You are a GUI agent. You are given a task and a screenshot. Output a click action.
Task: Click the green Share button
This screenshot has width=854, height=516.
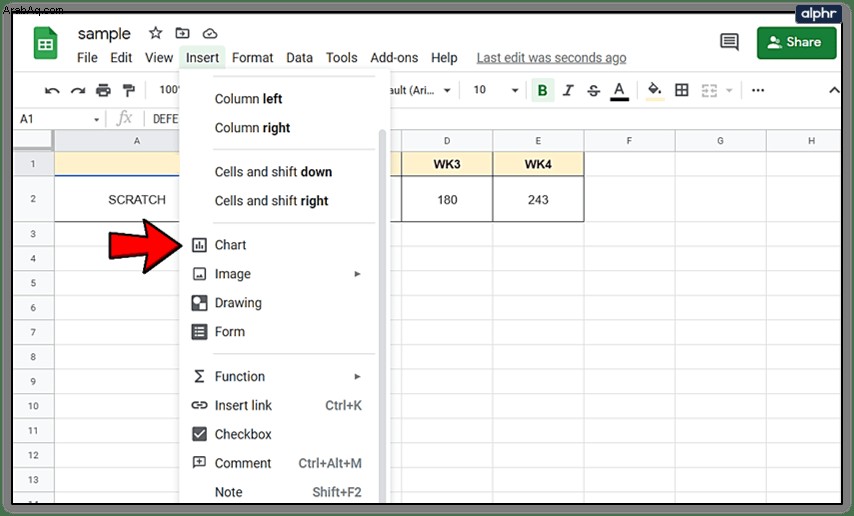pos(796,43)
